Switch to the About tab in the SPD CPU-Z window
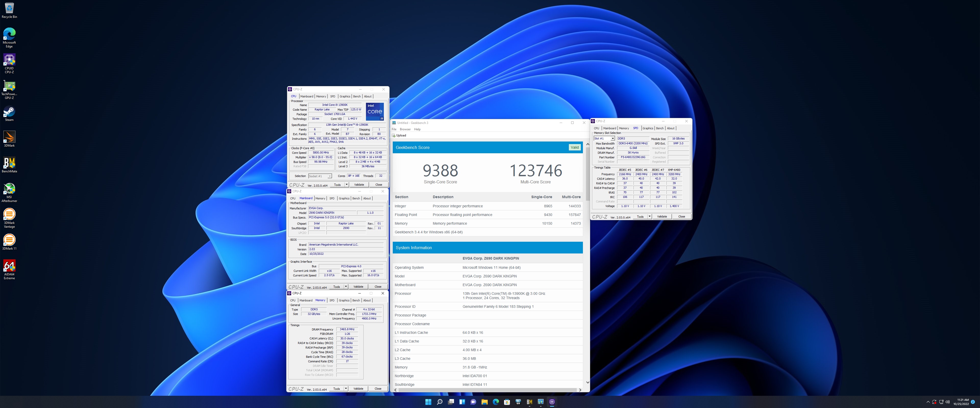980x408 pixels. pyautogui.click(x=671, y=129)
